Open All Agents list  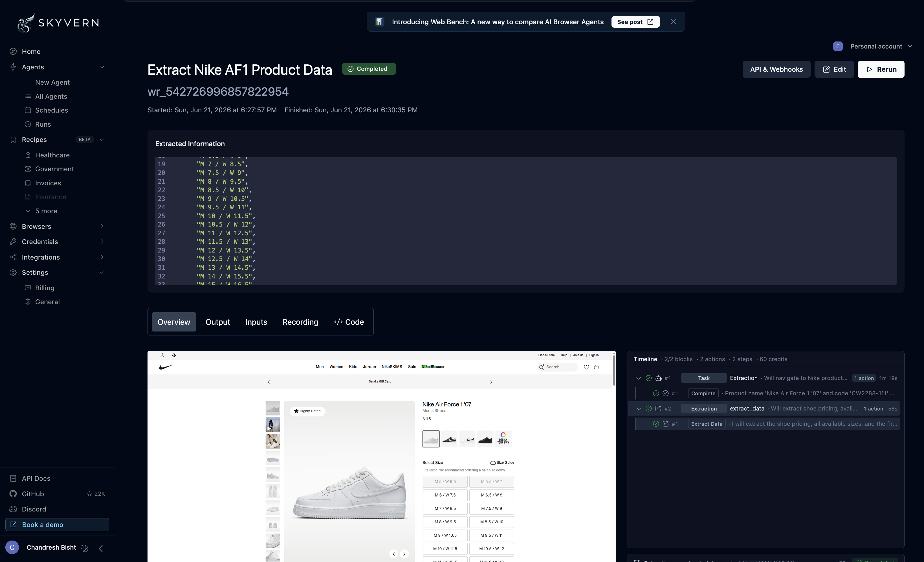pos(51,96)
